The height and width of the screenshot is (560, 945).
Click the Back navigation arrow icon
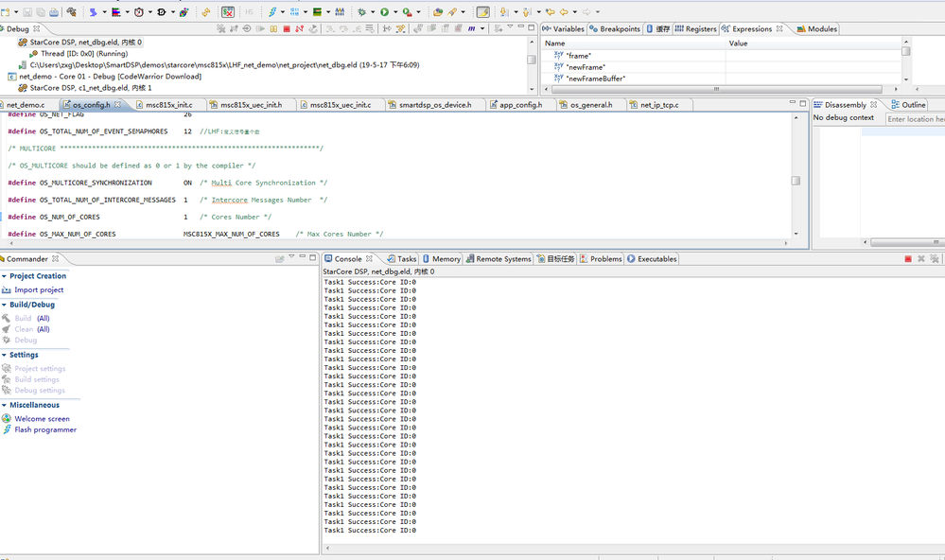[x=564, y=12]
